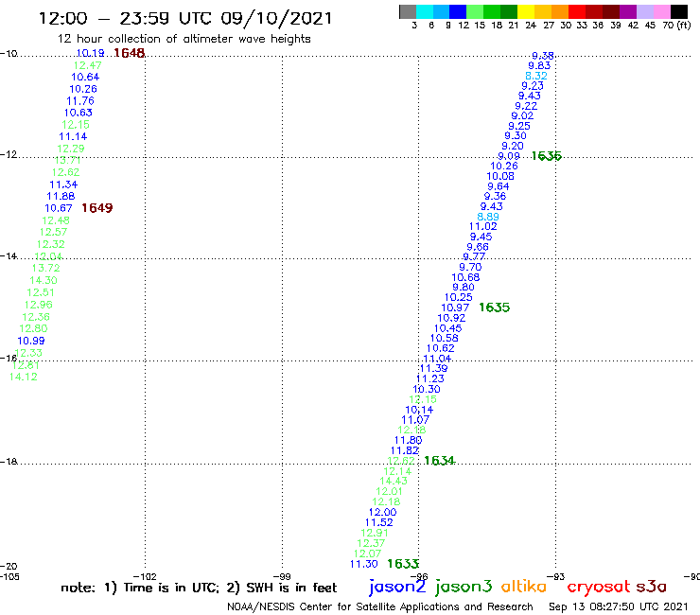The height and width of the screenshot is (615, 700).
Task: Select the lavender swatch between 42 and 45
Action: [x=644, y=11]
